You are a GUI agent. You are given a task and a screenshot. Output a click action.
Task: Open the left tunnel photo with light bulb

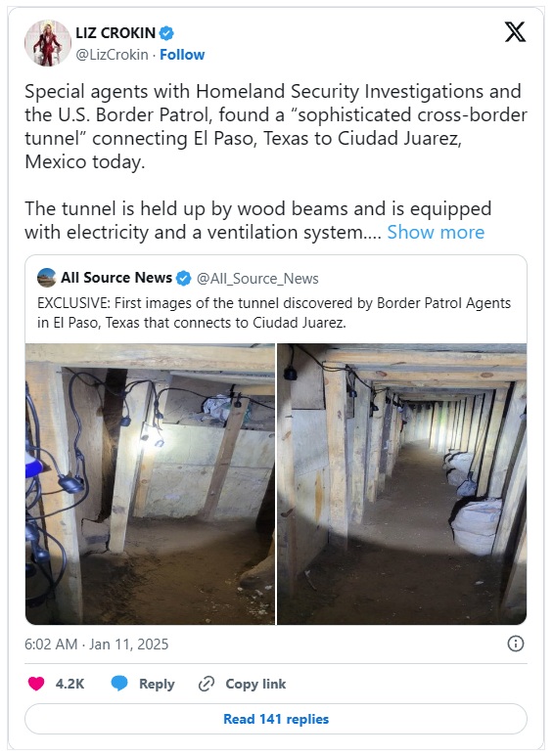[150, 484]
